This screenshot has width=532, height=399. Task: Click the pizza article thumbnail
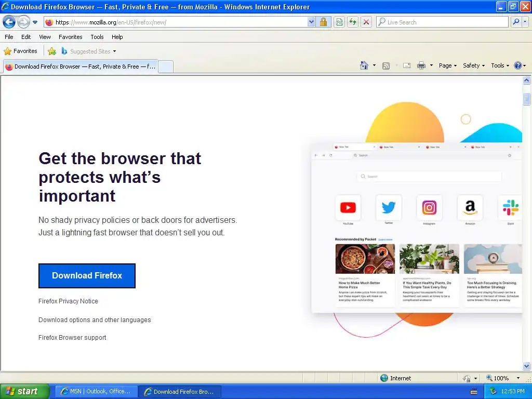pos(365,259)
